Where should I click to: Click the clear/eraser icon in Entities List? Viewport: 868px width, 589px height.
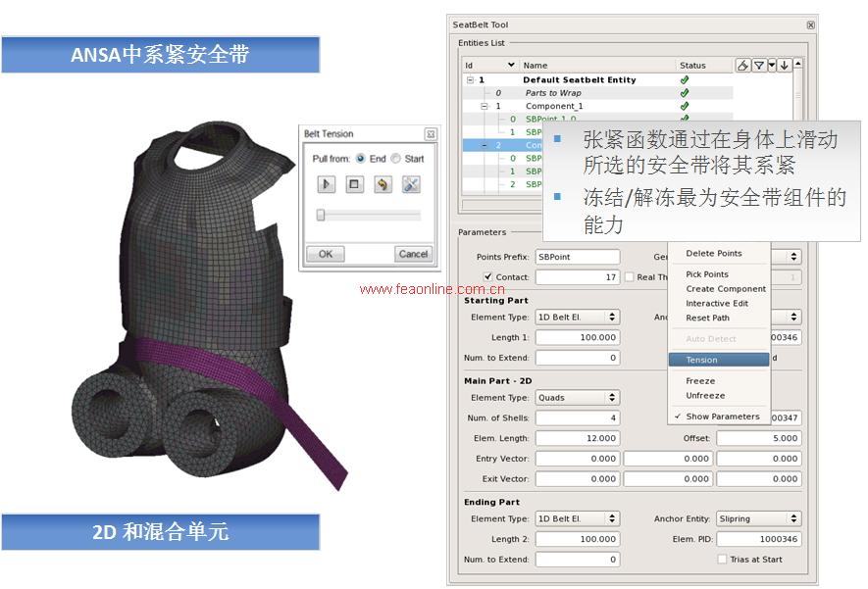click(x=743, y=66)
